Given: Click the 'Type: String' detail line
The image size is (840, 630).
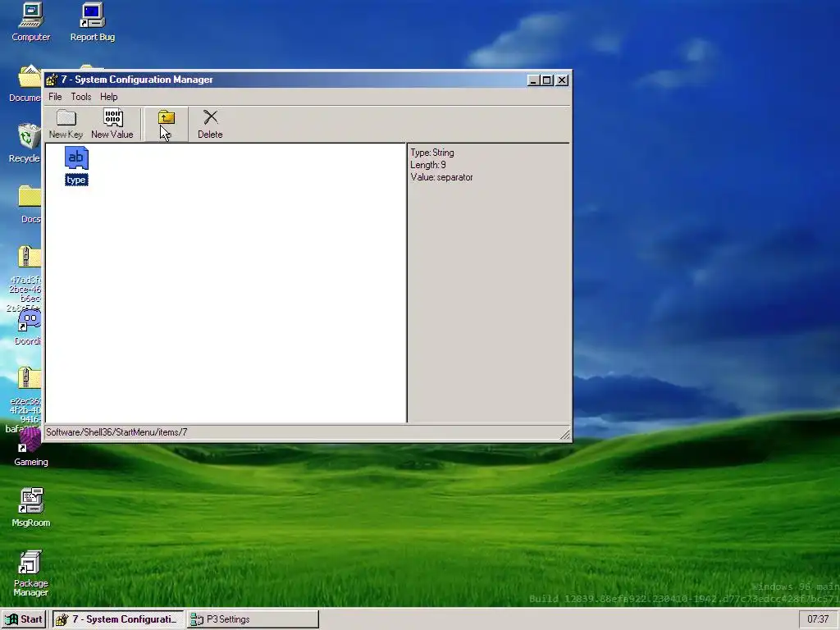Looking at the screenshot, I should [432, 153].
